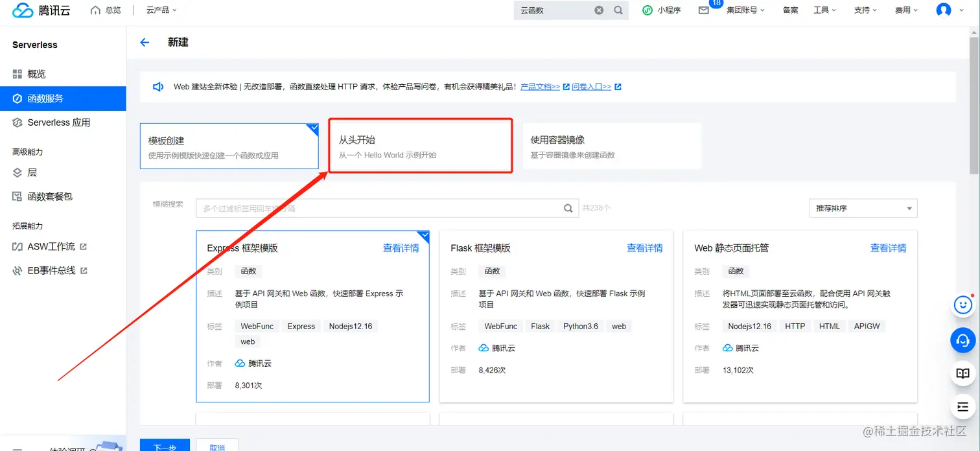Screen dimensions: 980x451
Task: Click the announcement speaker icon
Action: tap(157, 87)
